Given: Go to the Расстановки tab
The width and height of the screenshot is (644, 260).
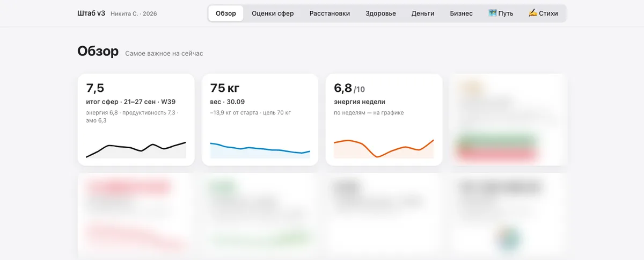Looking at the screenshot, I should [330, 13].
